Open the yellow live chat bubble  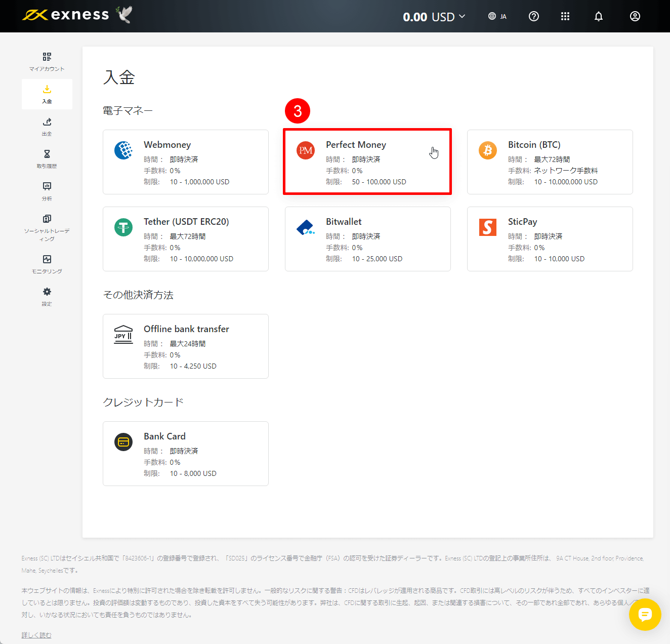(x=645, y=615)
